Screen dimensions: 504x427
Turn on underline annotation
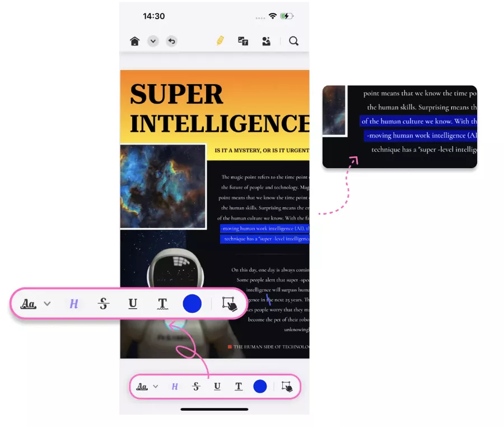(x=133, y=304)
